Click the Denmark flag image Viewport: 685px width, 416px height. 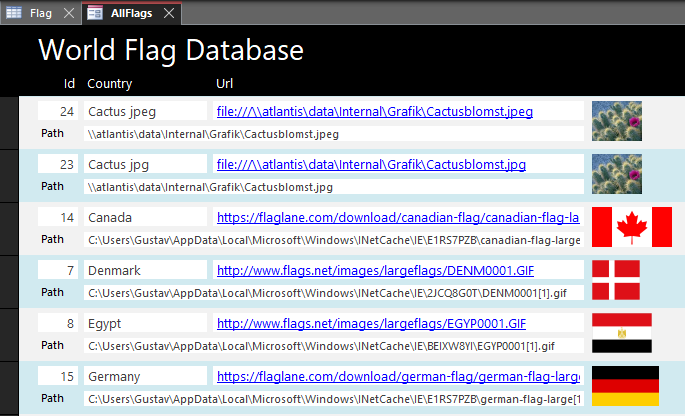coord(616,280)
